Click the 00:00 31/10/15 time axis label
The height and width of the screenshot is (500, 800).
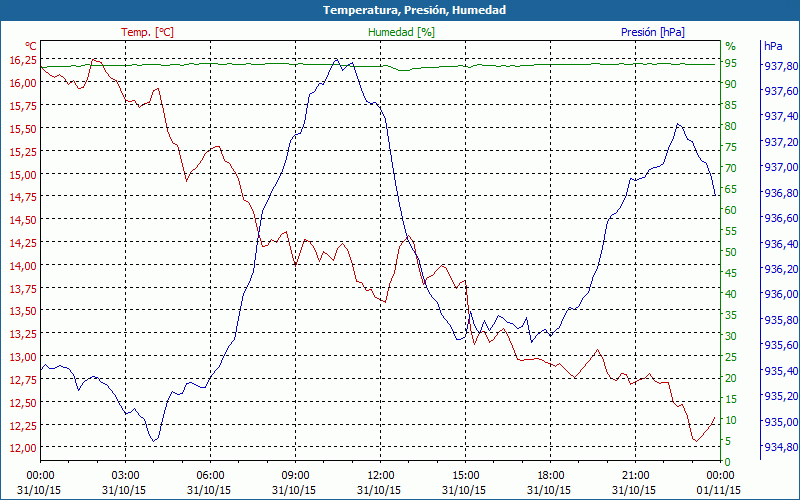point(39,483)
